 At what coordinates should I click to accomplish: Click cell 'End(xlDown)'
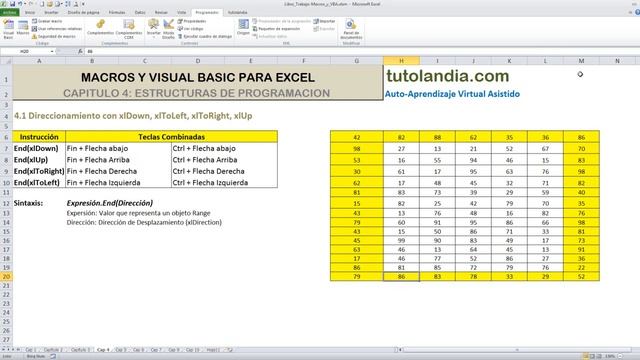(x=39, y=148)
